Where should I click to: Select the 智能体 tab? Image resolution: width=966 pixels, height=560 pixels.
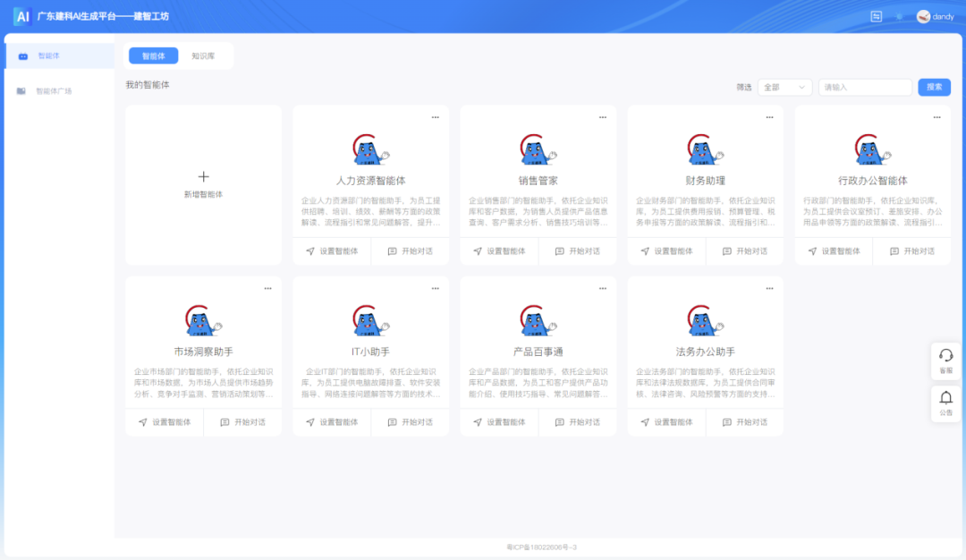154,55
